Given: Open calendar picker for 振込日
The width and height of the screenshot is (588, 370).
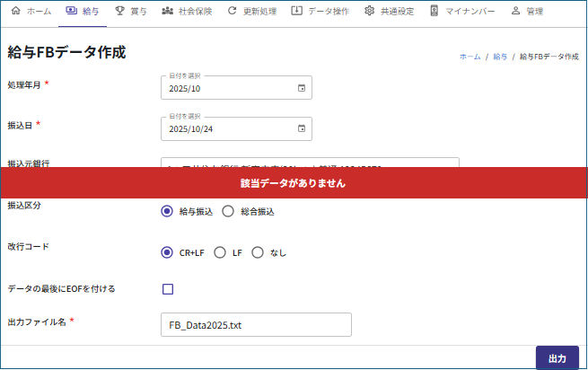Looking at the screenshot, I should [x=302, y=129].
